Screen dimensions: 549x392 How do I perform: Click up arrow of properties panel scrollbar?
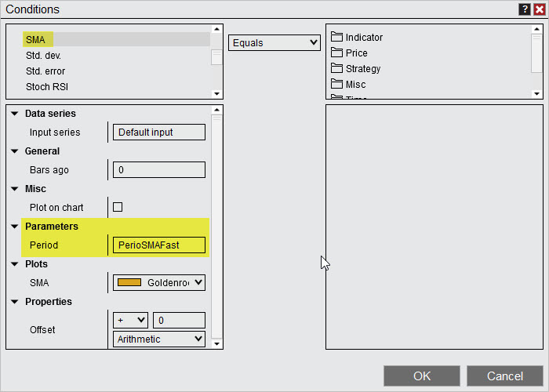pyautogui.click(x=216, y=110)
